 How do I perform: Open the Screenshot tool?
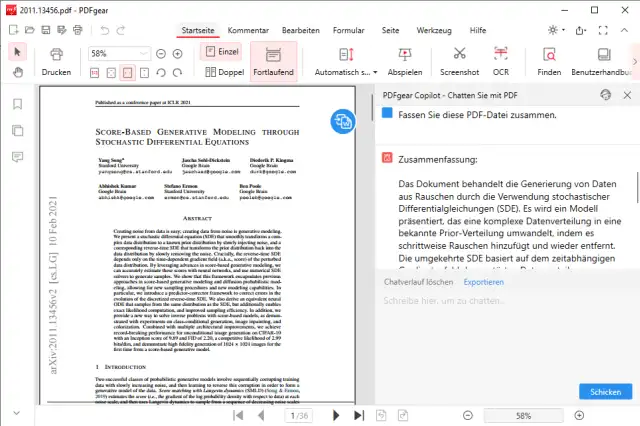459,54
